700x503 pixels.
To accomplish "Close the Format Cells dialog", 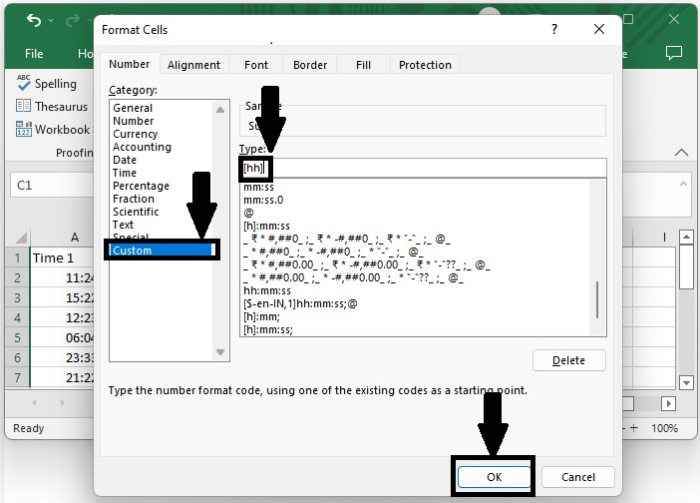I will [599, 29].
